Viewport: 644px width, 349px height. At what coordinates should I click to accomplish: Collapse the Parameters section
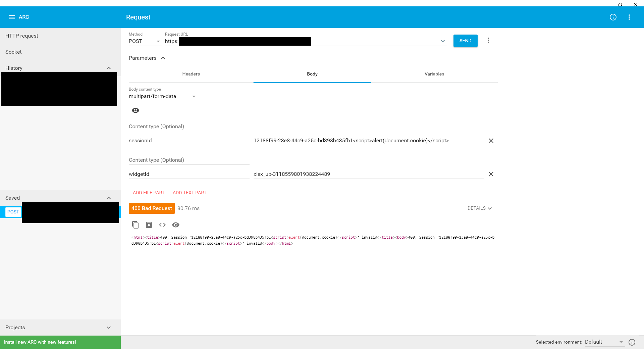pyautogui.click(x=163, y=58)
